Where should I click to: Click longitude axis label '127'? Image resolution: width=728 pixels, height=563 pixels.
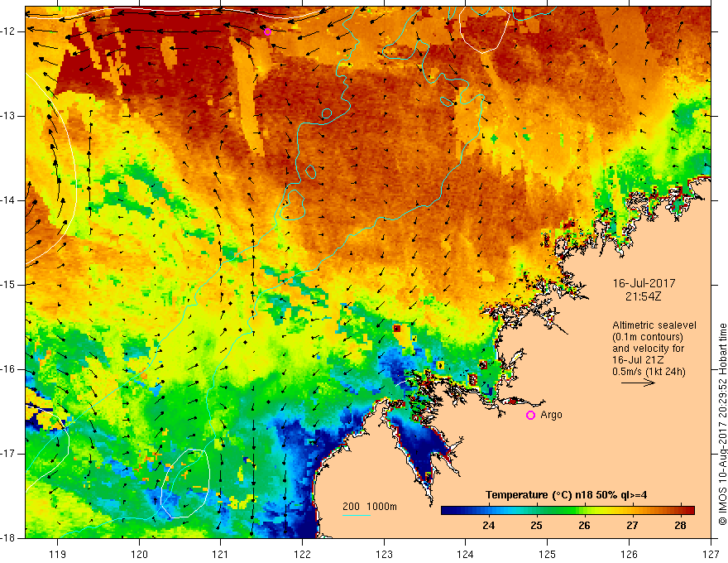[711, 554]
